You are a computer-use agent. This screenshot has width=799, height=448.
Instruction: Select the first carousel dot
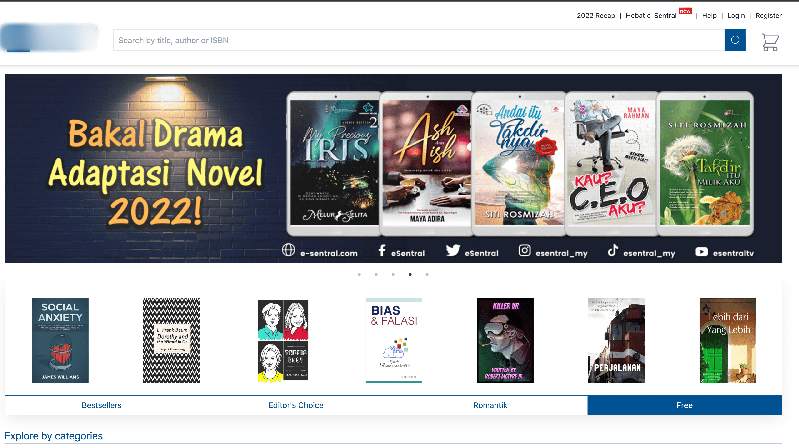[359, 274]
